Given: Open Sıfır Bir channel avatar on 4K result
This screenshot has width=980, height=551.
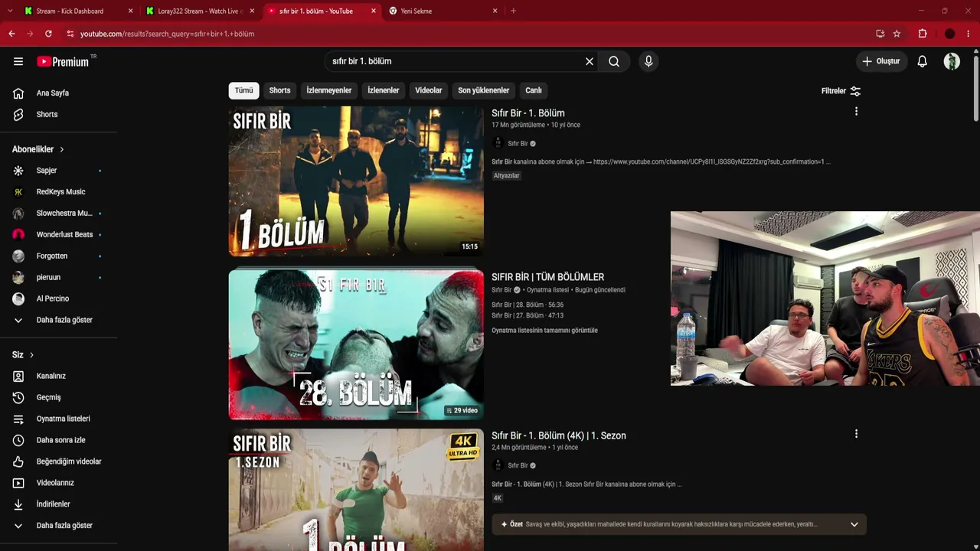Looking at the screenshot, I should pyautogui.click(x=498, y=465).
